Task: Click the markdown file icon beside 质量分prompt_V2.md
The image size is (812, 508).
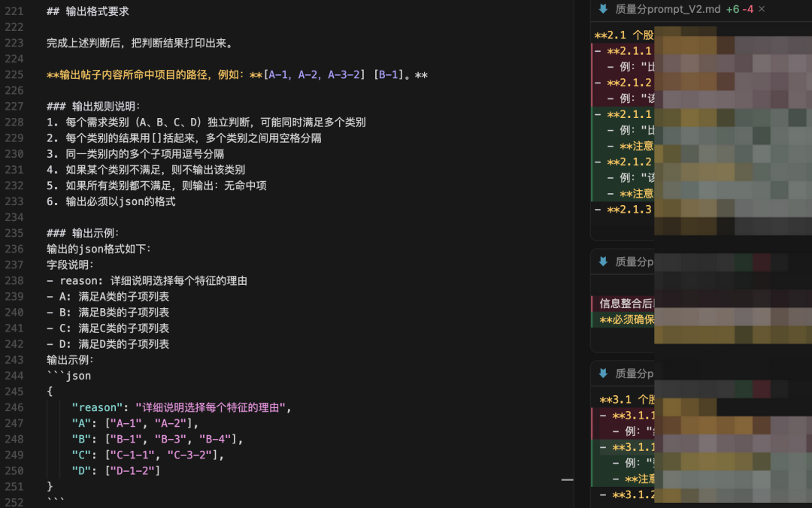Action: [603, 9]
